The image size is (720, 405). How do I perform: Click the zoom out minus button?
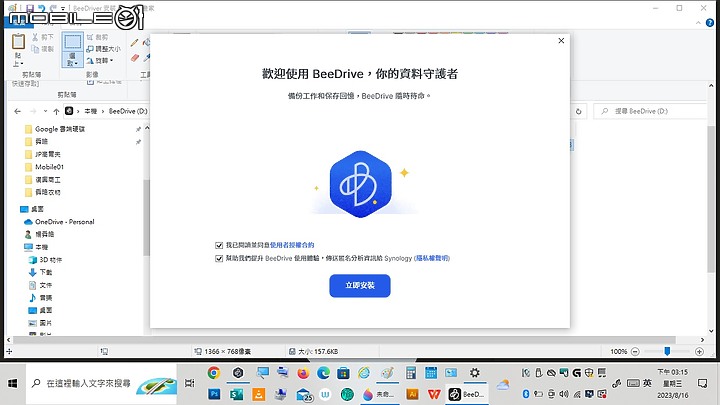636,352
